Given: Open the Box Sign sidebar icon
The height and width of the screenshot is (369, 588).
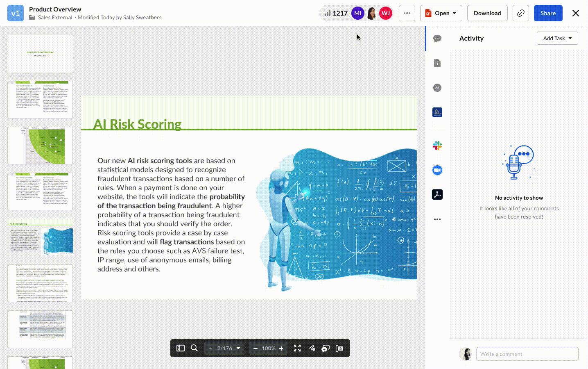Looking at the screenshot, I should coord(437,112).
